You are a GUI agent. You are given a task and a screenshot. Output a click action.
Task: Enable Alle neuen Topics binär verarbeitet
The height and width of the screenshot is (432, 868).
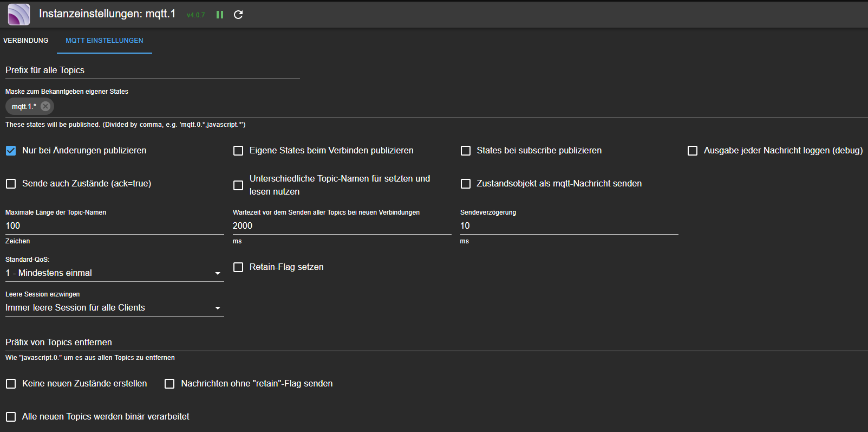click(x=11, y=417)
